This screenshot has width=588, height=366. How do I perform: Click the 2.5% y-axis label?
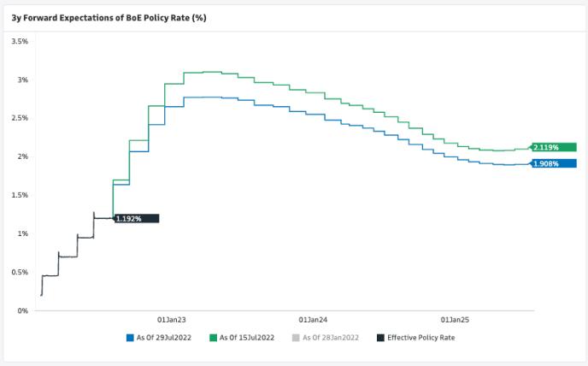(x=20, y=118)
